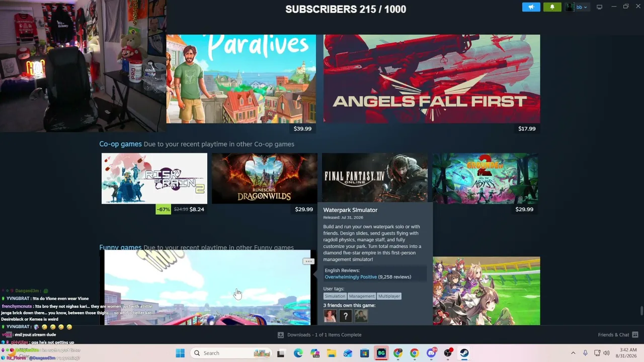This screenshot has height=362, width=644.
Task: Open the first friend's avatar in popup
Action: coord(330,316)
